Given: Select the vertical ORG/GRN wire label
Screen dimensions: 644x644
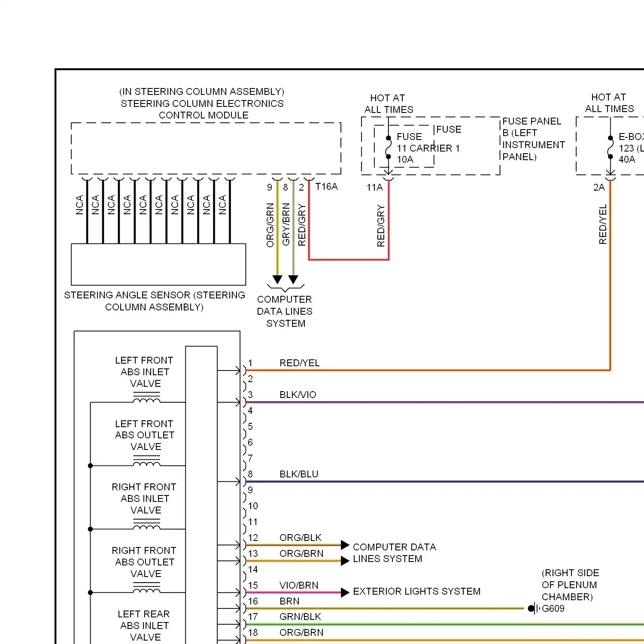Looking at the screenshot, I should pos(270,225).
